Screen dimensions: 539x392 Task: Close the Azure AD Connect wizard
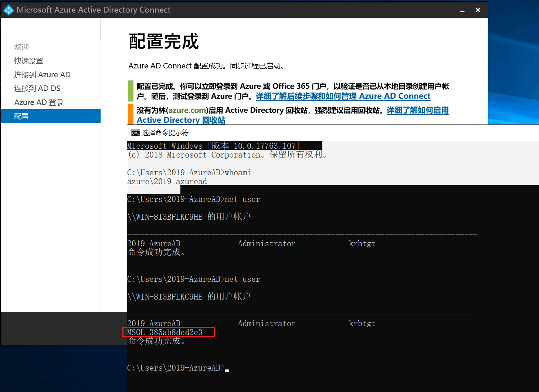[478, 10]
